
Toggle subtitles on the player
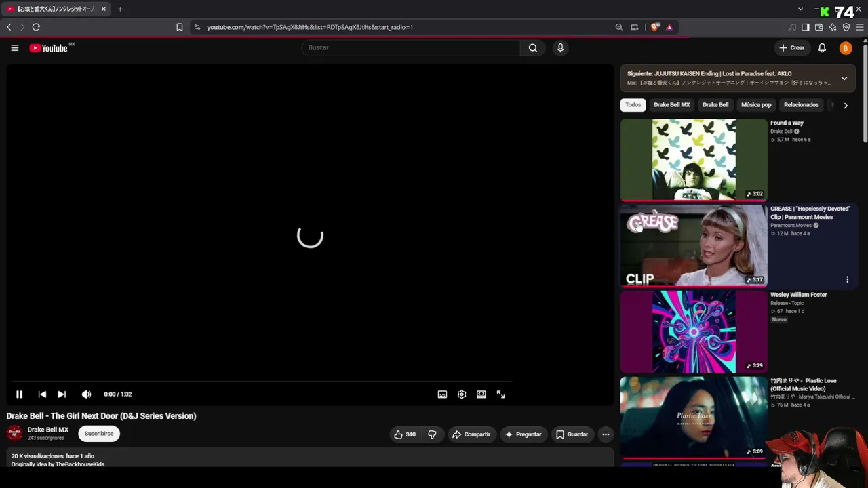click(x=442, y=394)
